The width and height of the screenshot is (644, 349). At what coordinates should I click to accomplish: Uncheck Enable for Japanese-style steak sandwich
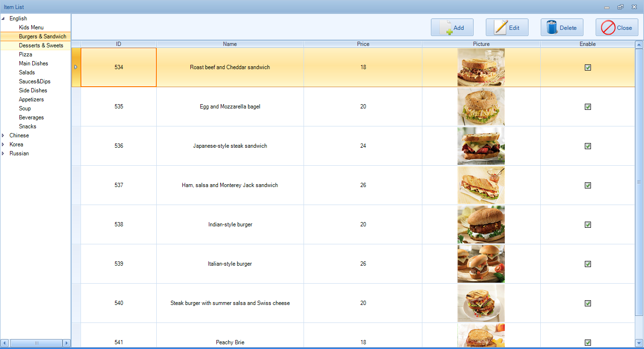click(x=588, y=146)
